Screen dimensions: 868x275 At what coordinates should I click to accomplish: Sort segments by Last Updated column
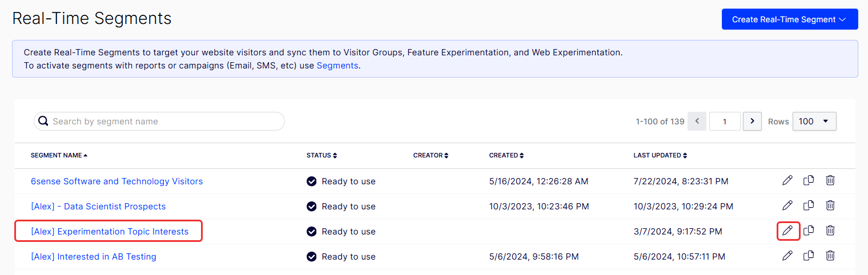click(660, 155)
